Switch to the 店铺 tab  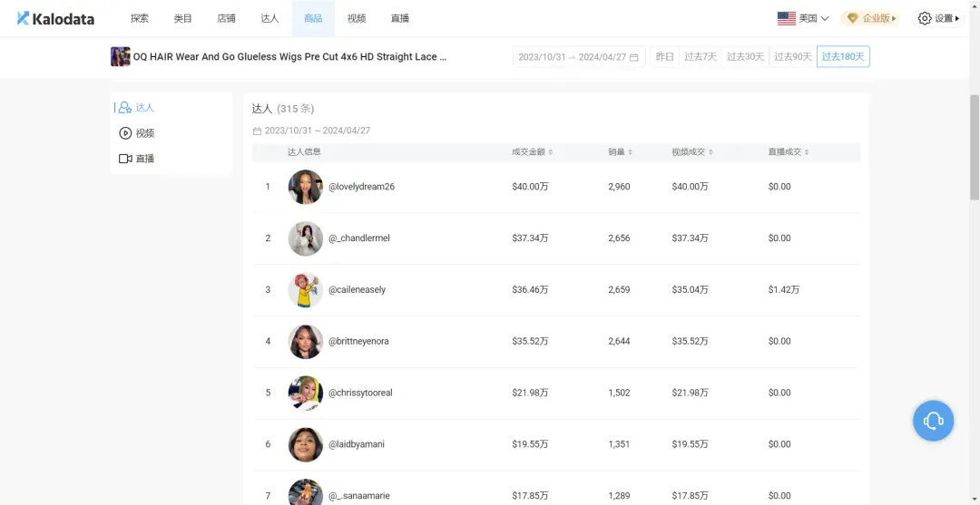227,18
